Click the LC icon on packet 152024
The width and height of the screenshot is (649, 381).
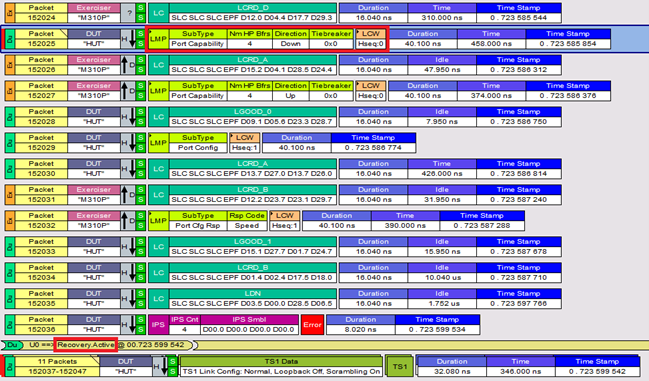[x=158, y=13]
